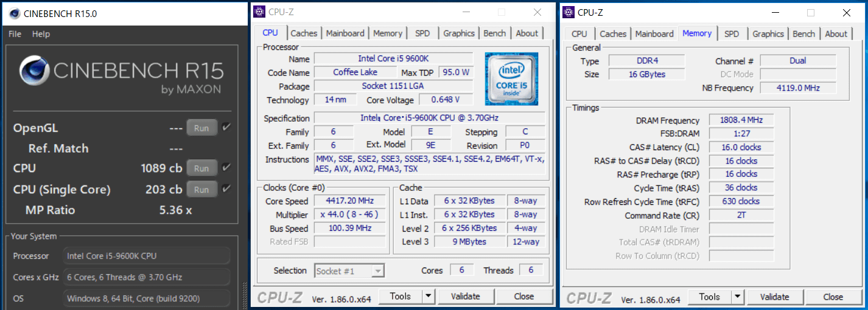Click Close button in the Memory tab window
868x310 pixels.
[x=833, y=297]
